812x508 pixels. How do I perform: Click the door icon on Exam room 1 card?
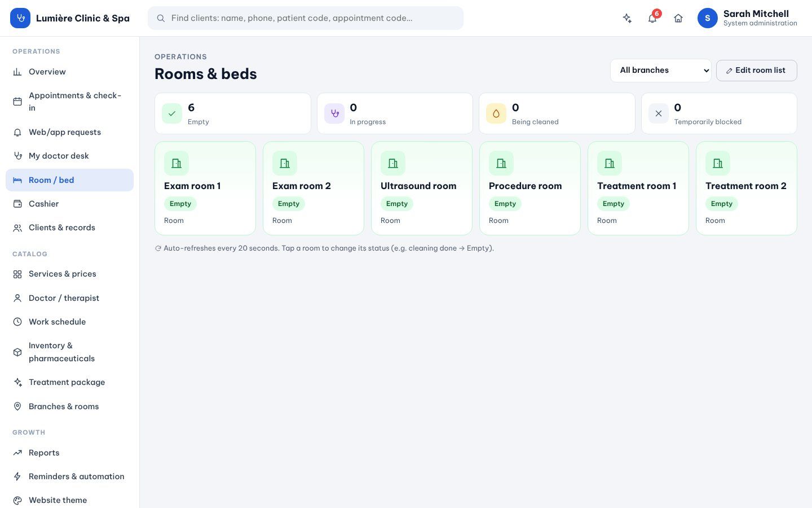pos(176,163)
